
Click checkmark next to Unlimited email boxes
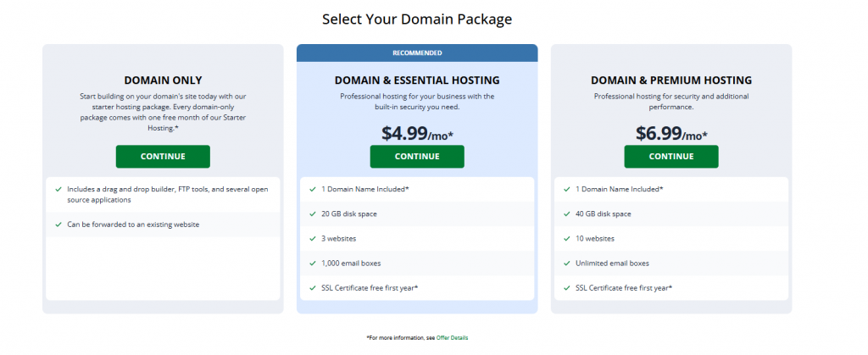pos(566,263)
